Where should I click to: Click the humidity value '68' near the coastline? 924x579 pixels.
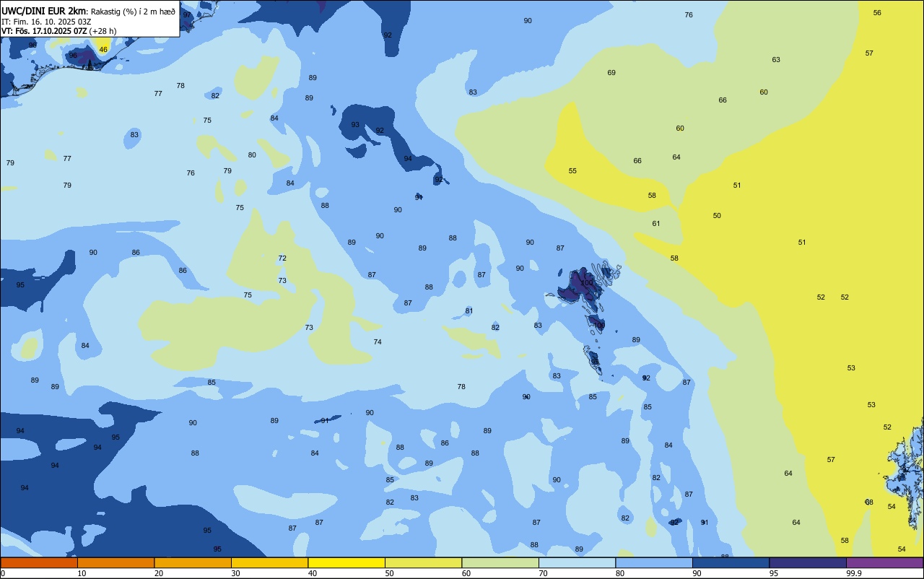click(869, 502)
